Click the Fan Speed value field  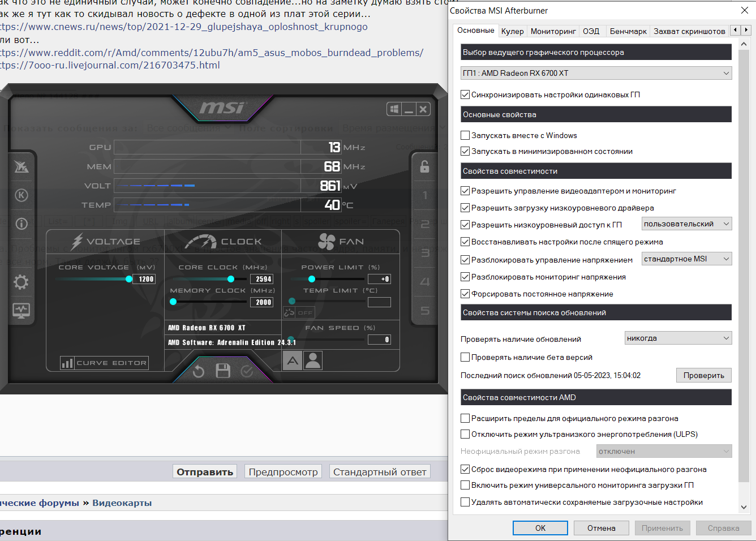(x=379, y=340)
